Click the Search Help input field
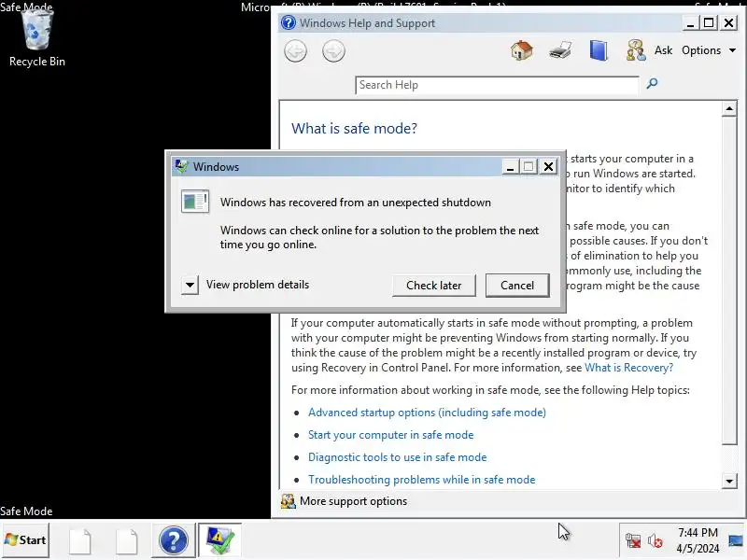 (497, 85)
